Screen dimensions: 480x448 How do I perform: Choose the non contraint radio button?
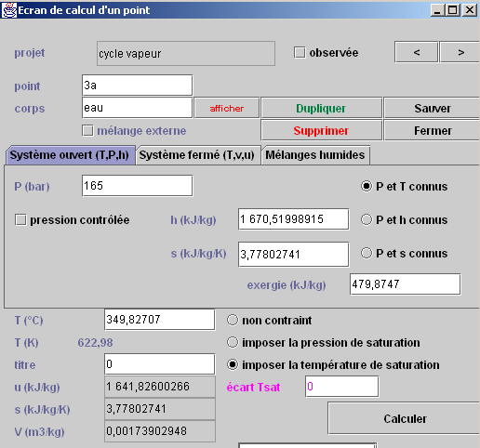tap(233, 320)
